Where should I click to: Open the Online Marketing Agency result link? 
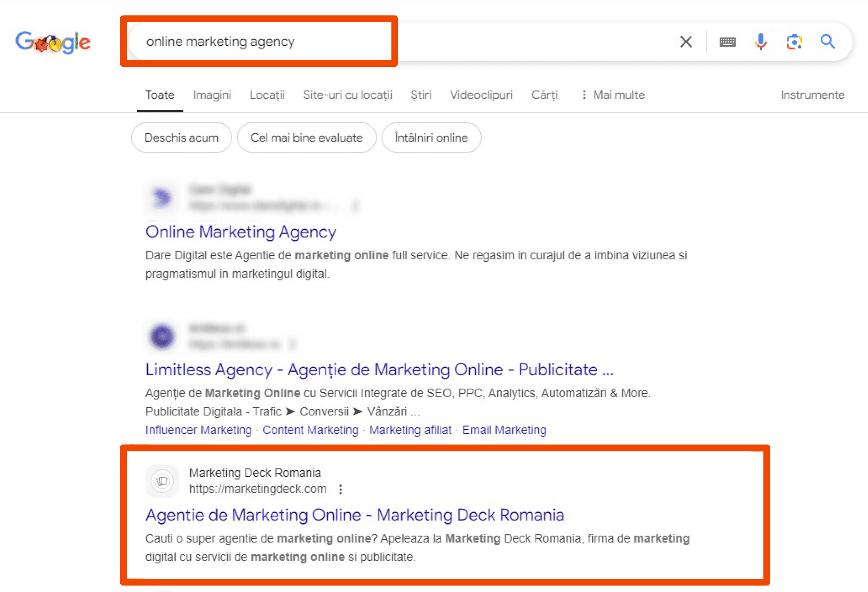(241, 232)
